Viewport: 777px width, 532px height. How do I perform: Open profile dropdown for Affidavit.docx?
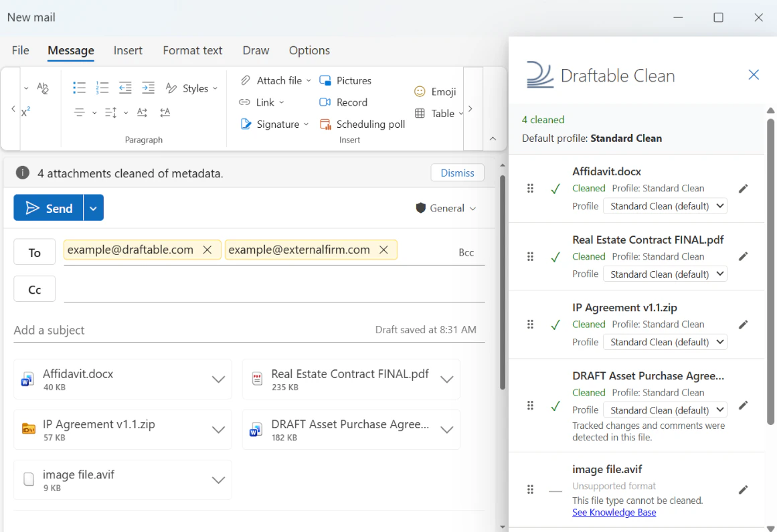pyautogui.click(x=665, y=206)
